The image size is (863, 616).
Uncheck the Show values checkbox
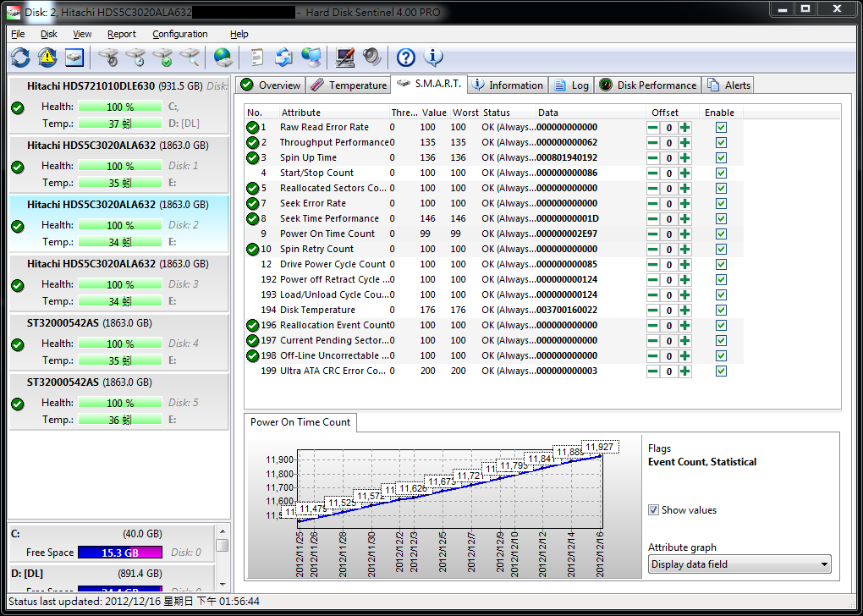pos(653,509)
